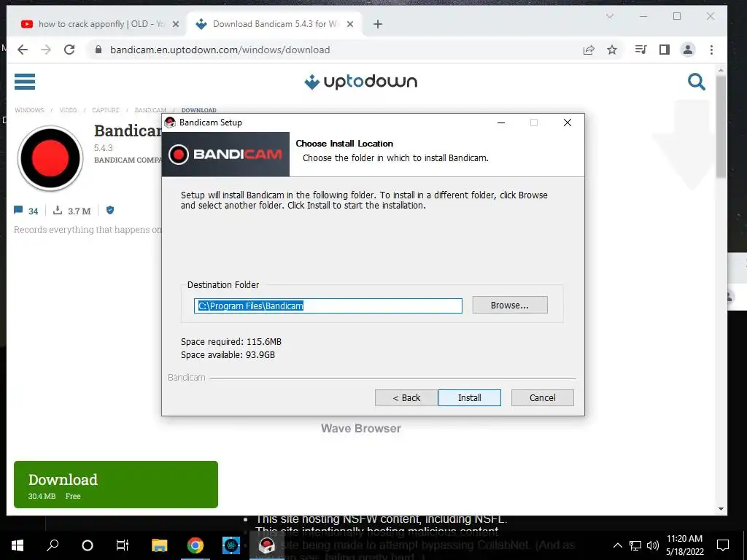
Task: Show hidden system tray icons
Action: 617,545
